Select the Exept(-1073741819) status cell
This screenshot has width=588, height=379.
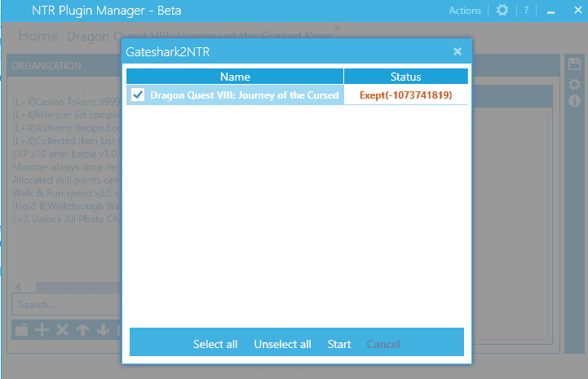[406, 95]
